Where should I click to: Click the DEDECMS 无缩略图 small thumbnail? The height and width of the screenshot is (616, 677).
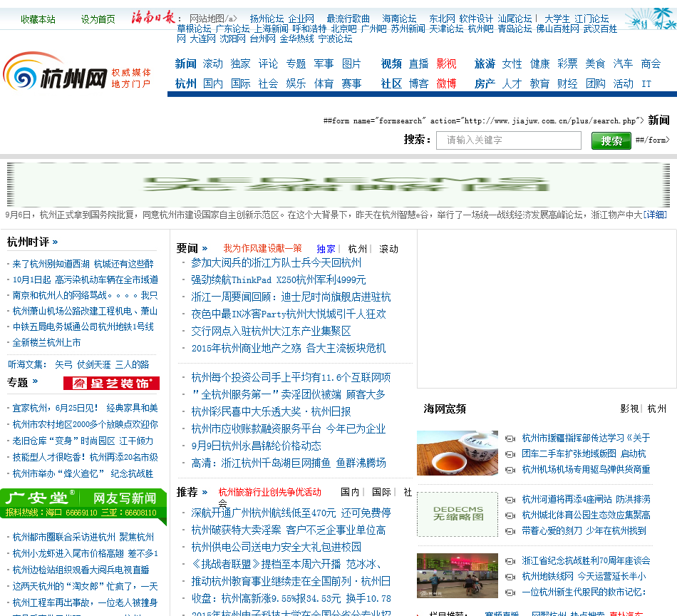pos(458,515)
